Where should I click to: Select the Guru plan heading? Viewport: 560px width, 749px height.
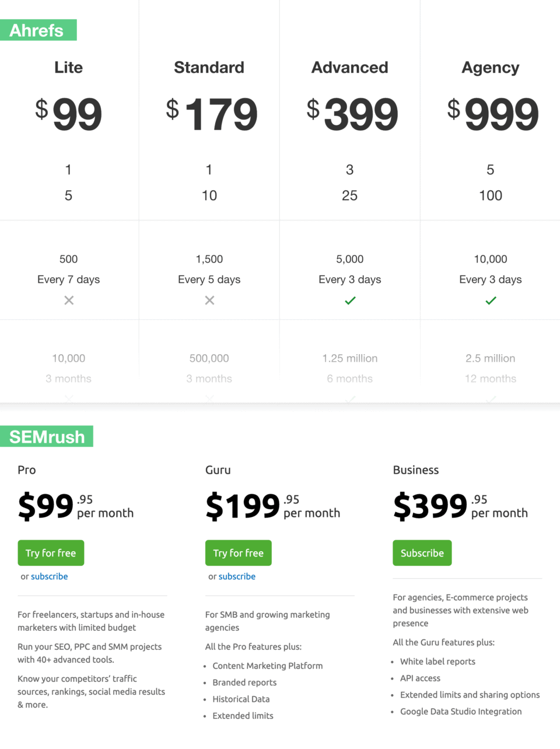[x=218, y=470]
